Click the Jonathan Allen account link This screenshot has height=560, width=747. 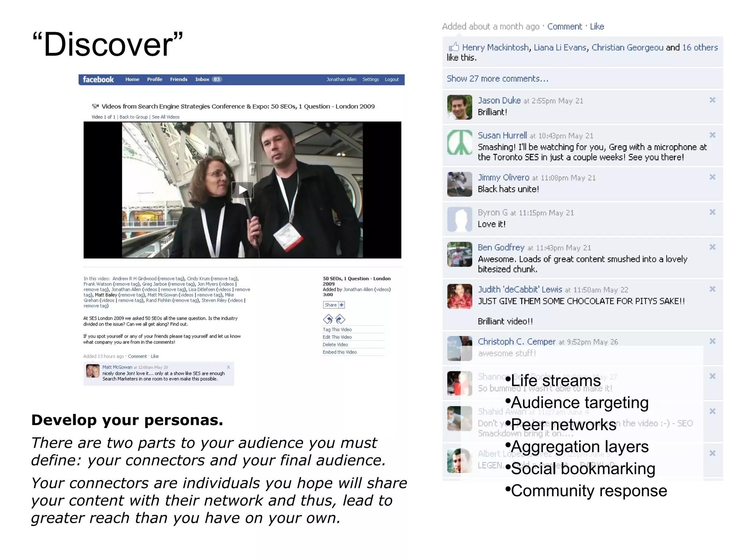point(341,79)
